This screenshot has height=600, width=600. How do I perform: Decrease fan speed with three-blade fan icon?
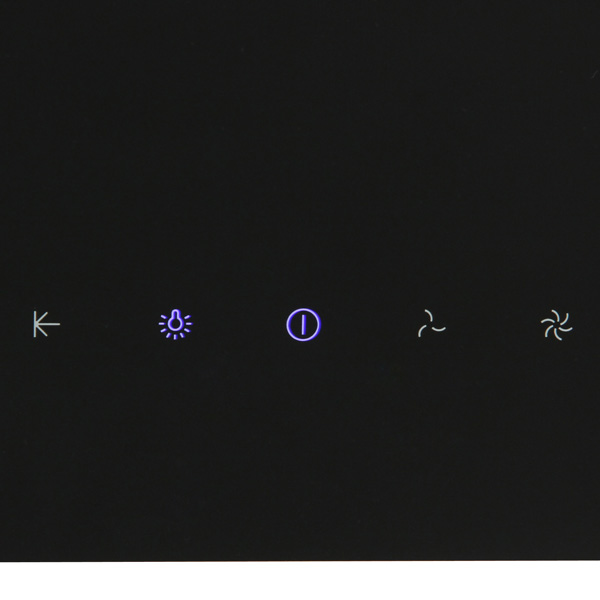(x=431, y=324)
